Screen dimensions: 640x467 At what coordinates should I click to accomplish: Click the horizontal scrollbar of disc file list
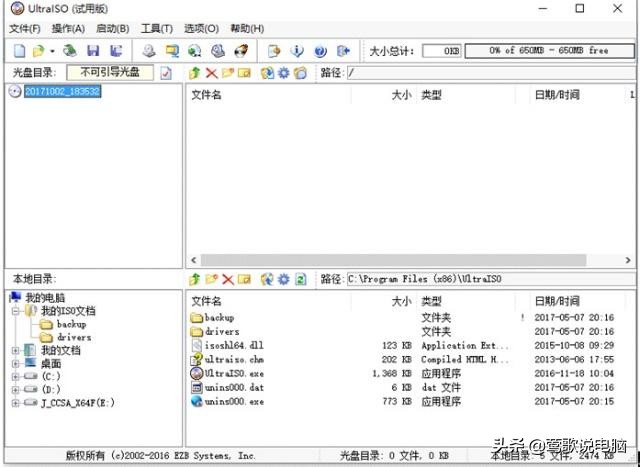tap(393, 260)
